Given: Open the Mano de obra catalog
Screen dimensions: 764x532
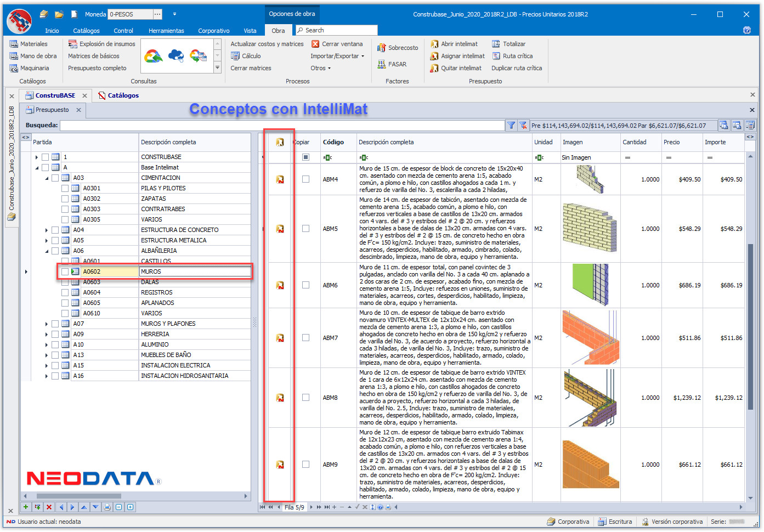Looking at the screenshot, I should 33,56.
